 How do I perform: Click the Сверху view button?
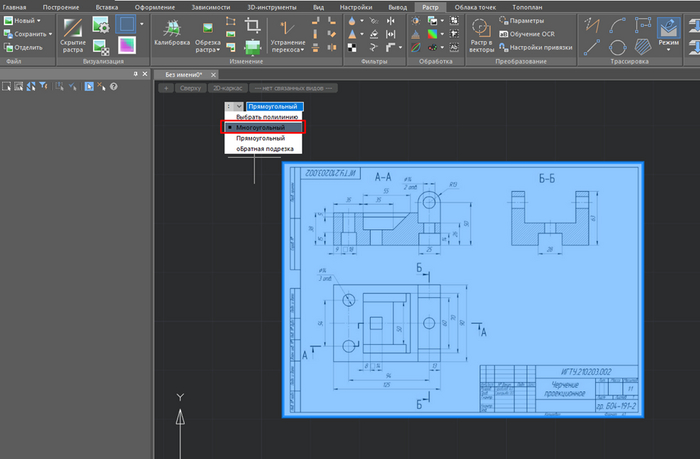pos(190,88)
